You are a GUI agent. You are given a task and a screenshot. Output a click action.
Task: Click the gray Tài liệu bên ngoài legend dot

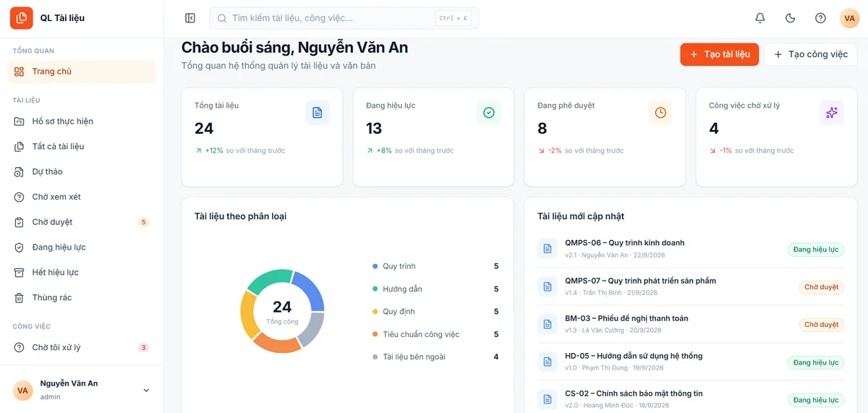point(375,357)
